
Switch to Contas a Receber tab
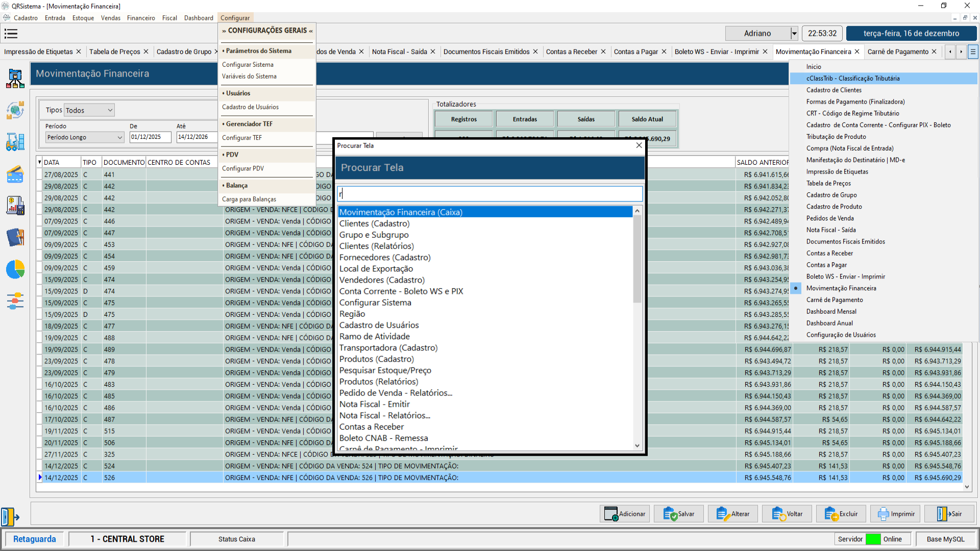click(571, 52)
